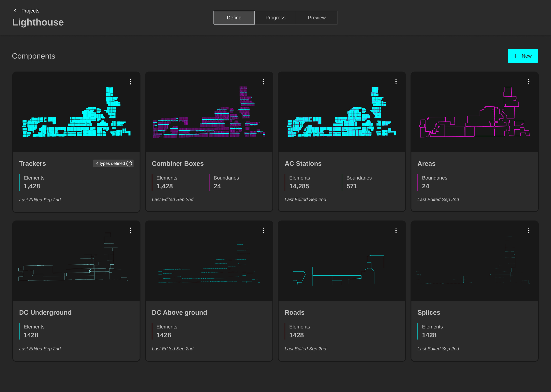Image resolution: width=551 pixels, height=392 pixels.
Task: Click DC Above ground elements value 1428
Action: click(164, 335)
